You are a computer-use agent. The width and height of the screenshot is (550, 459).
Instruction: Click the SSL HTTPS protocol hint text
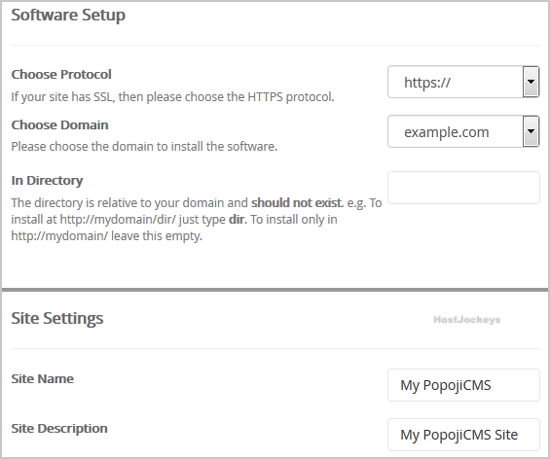[173, 96]
